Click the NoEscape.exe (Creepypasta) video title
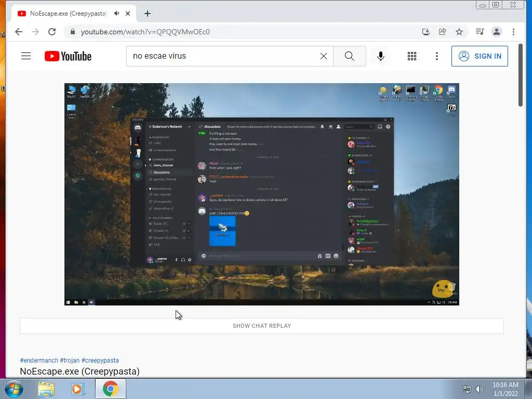The width and height of the screenshot is (532, 399). 79,371
